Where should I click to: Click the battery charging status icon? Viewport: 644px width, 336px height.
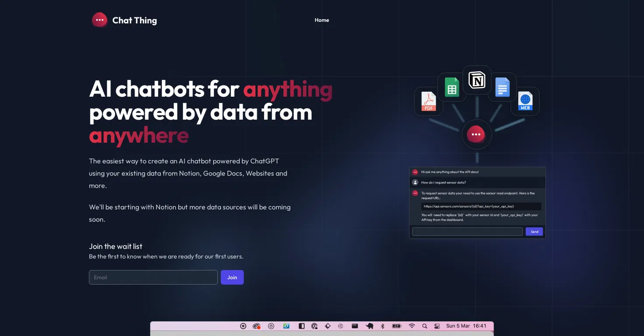(397, 326)
